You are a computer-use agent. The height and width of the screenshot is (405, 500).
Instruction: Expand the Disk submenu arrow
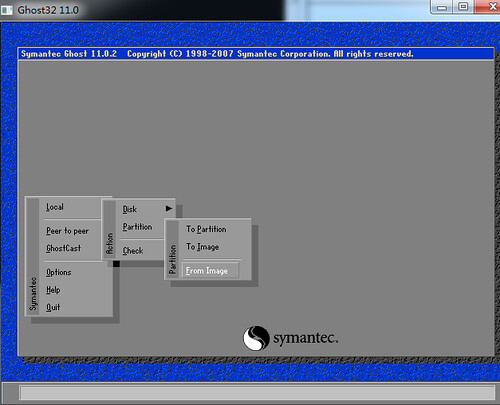tap(169, 209)
